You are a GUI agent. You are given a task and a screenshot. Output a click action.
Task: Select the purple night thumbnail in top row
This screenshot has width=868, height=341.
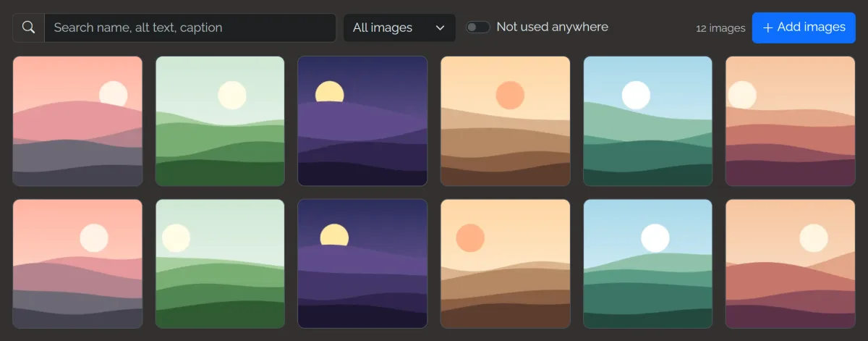pos(362,121)
